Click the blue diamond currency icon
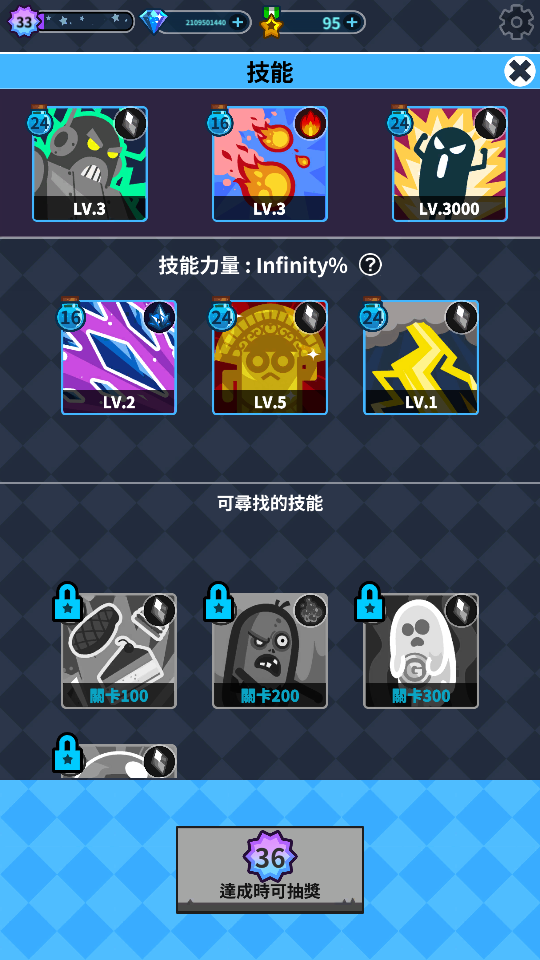Viewport: 540px width, 960px height. click(x=153, y=22)
